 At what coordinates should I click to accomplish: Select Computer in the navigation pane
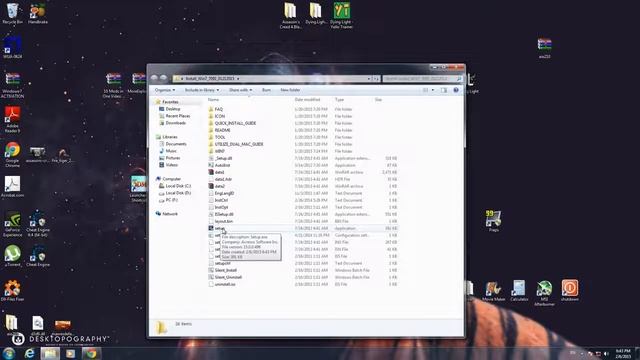click(x=171, y=179)
